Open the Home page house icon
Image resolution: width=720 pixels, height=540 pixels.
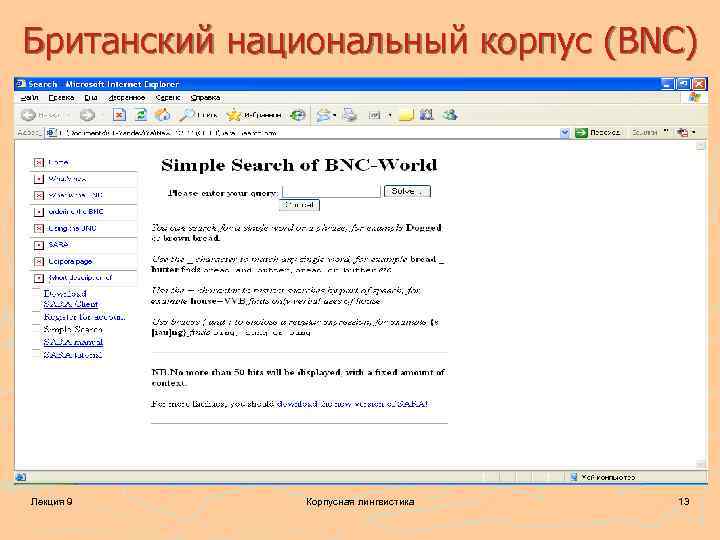[x=162, y=115]
